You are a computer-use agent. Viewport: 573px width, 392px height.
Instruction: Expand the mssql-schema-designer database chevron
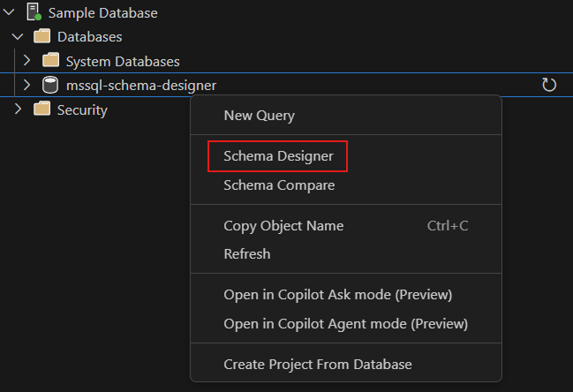pyautogui.click(x=26, y=86)
